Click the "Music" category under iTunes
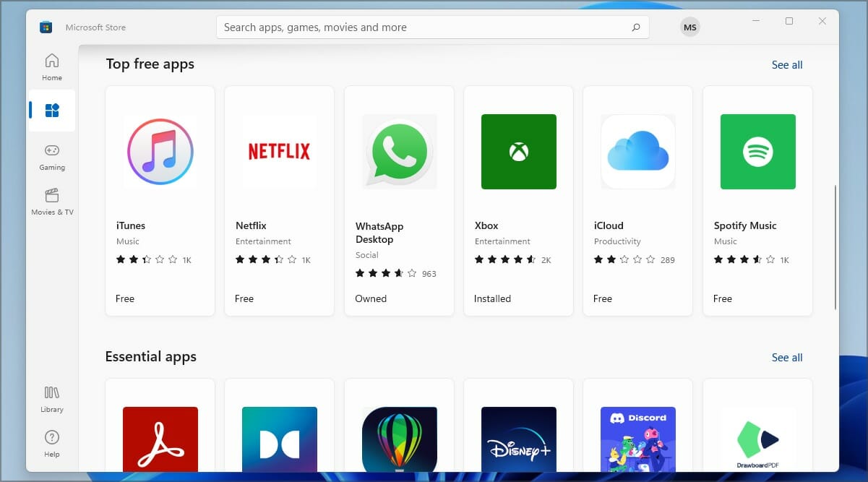868x482 pixels. click(128, 241)
